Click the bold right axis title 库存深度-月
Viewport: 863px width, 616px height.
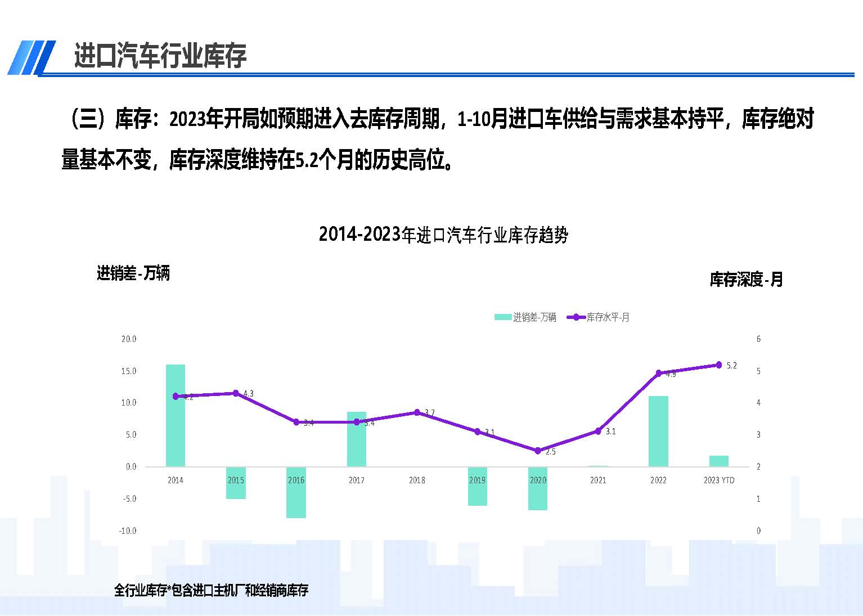746,280
